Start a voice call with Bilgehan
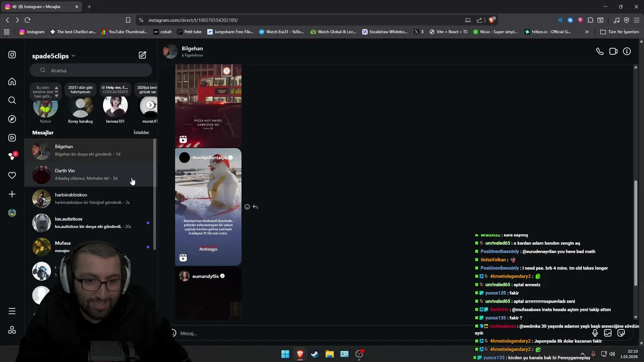 (x=600, y=51)
